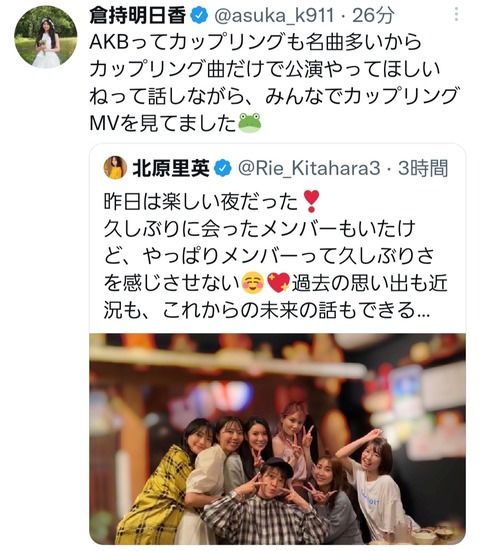Open the @Rie_Kitahara3 handle link
Screen dimensions: 480x551
coord(309,168)
